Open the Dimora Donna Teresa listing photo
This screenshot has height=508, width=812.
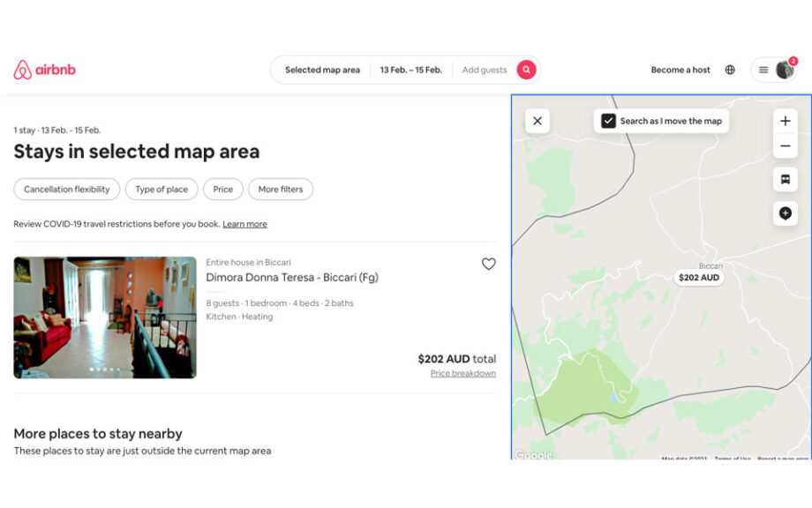[105, 317]
